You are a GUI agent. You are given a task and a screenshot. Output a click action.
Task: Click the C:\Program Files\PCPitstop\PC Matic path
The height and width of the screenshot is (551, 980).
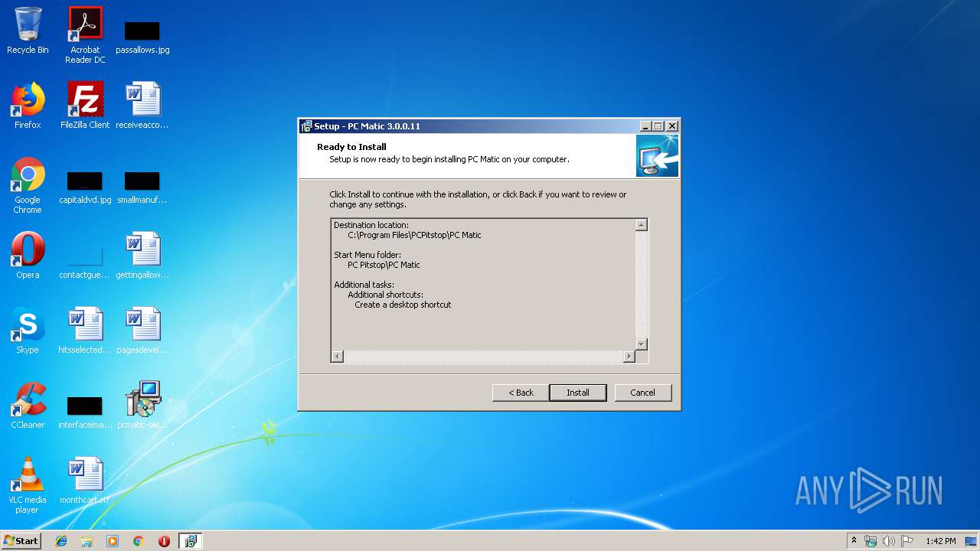pos(414,235)
